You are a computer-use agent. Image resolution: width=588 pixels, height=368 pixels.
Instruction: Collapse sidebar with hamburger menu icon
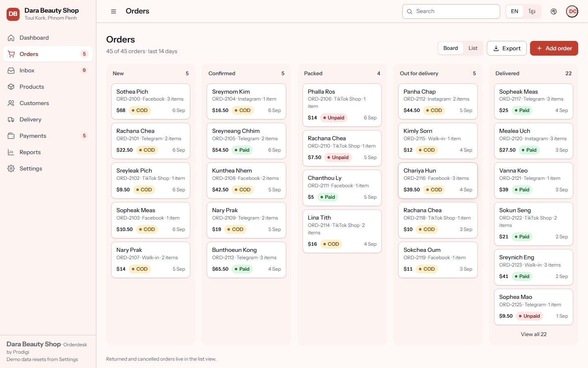[114, 11]
